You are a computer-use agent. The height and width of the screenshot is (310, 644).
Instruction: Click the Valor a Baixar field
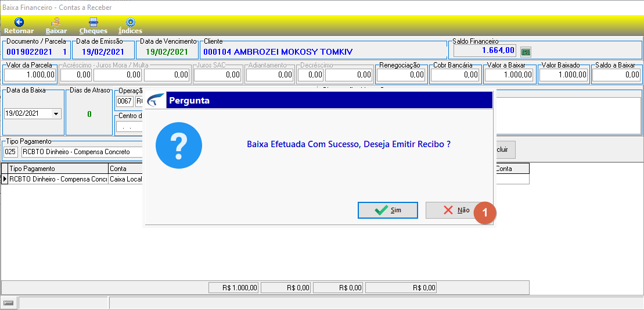[509, 75]
